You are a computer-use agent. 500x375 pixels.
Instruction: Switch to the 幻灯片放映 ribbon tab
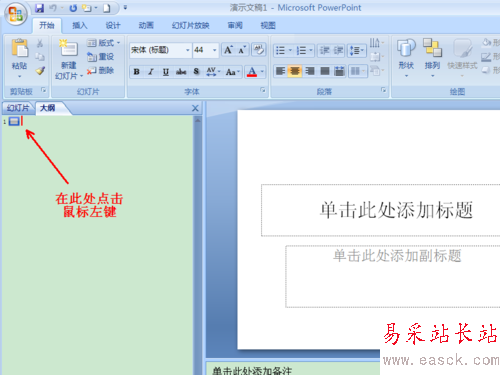click(x=190, y=25)
